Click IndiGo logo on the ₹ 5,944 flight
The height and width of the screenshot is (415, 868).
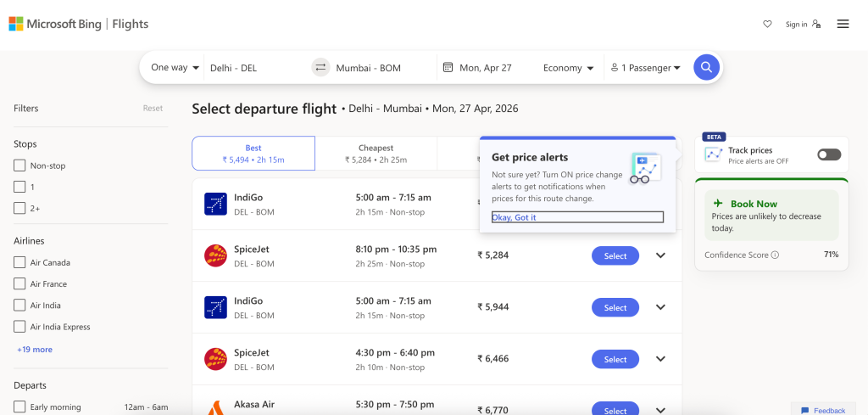point(215,307)
